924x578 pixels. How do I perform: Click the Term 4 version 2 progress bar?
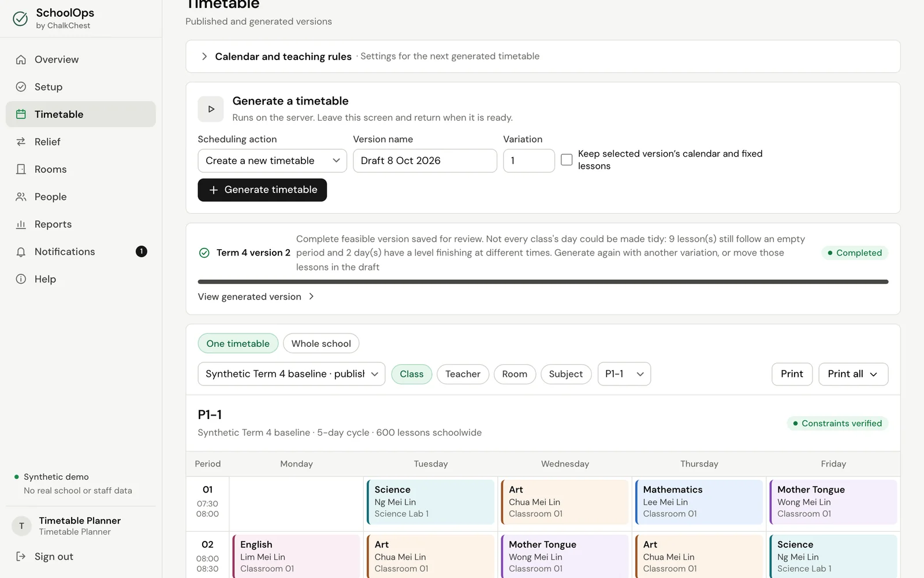tap(543, 282)
